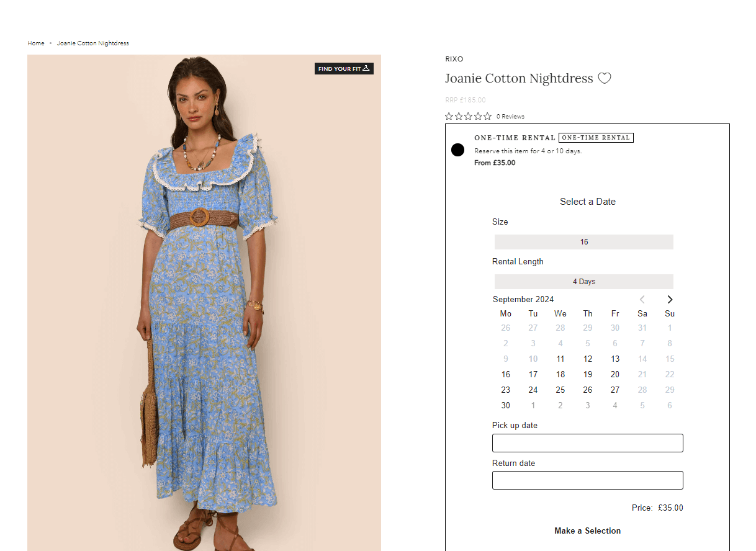The width and height of the screenshot is (756, 551).
Task: Select September 30 on the calendar
Action: [506, 405]
